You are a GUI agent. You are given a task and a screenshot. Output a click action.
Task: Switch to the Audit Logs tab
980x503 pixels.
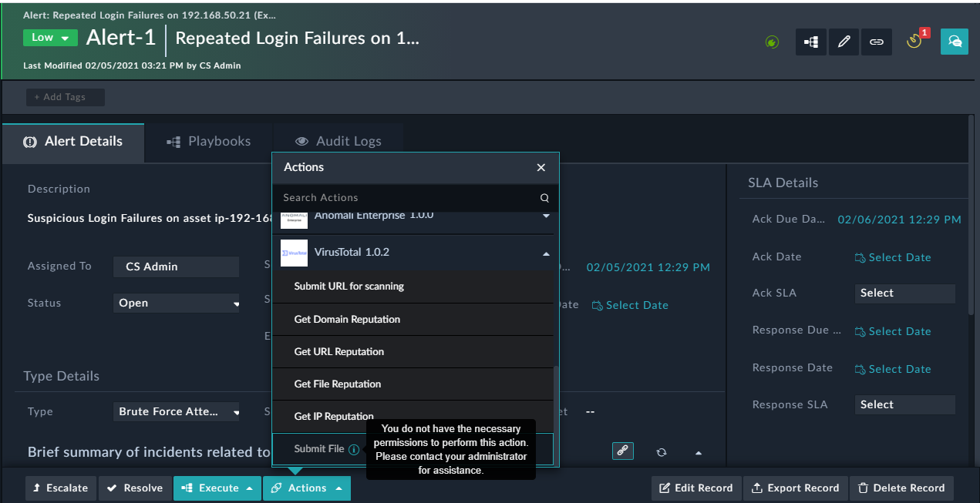(338, 141)
